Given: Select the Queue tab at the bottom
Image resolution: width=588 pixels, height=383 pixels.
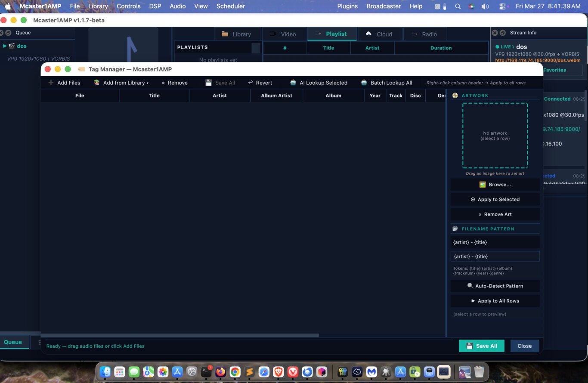Looking at the screenshot, I should coord(13,342).
